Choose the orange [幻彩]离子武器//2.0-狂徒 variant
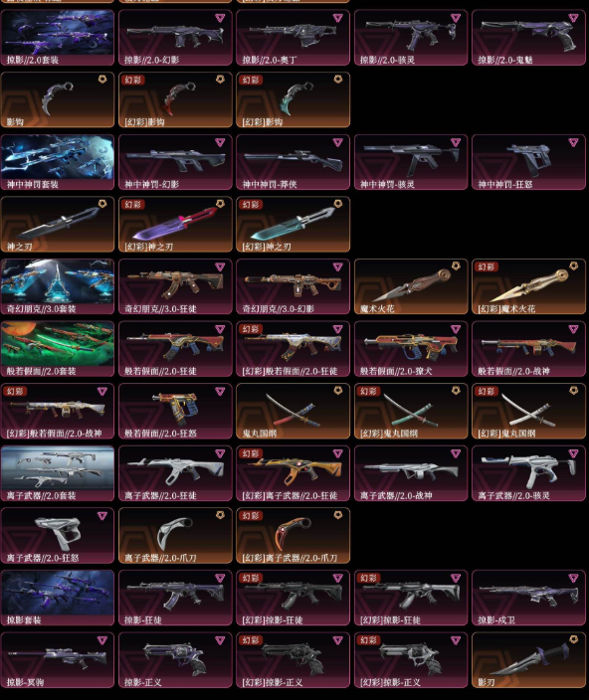The image size is (589, 700). [293, 473]
